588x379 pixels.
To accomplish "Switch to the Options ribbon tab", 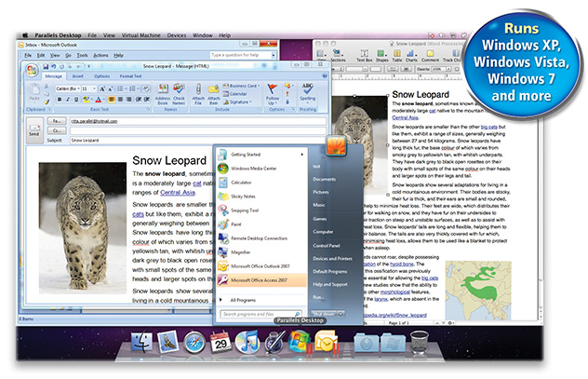I will tap(101, 76).
